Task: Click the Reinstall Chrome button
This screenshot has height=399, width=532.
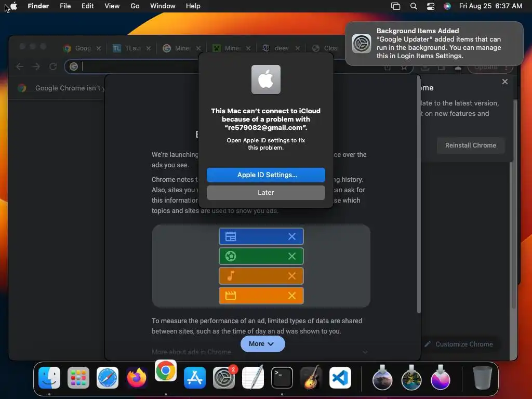Action: [x=471, y=145]
